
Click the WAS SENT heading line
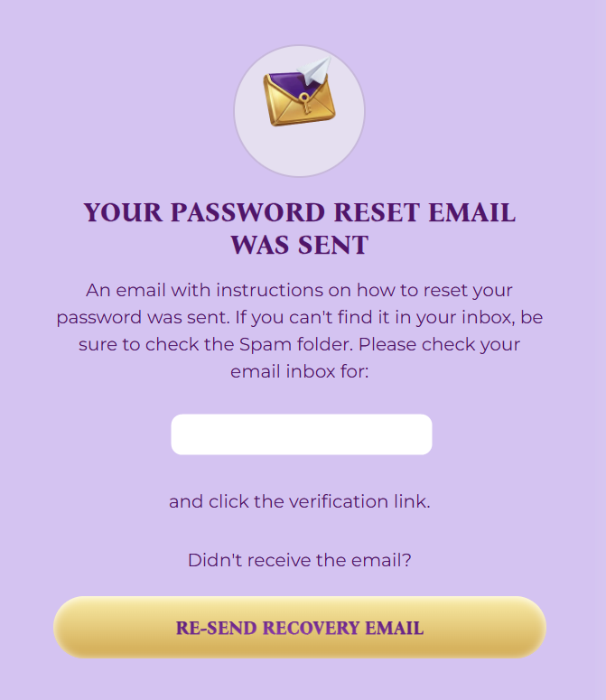[299, 245]
